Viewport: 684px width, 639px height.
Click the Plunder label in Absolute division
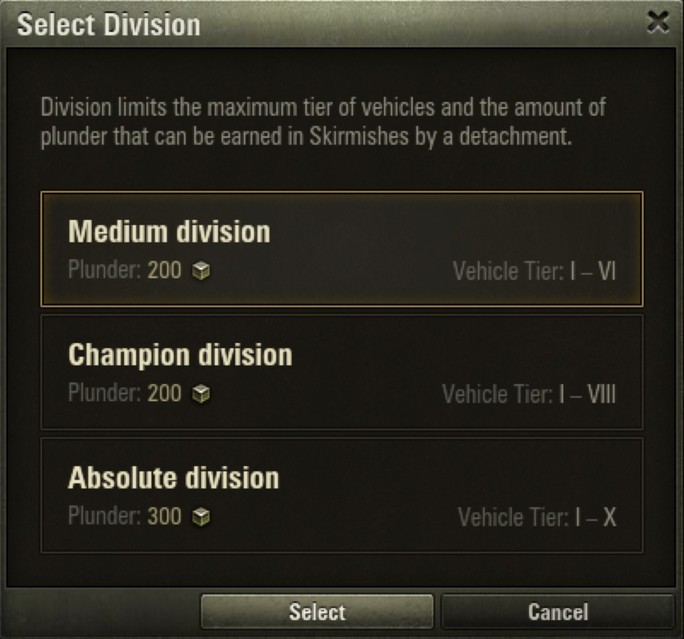104,517
